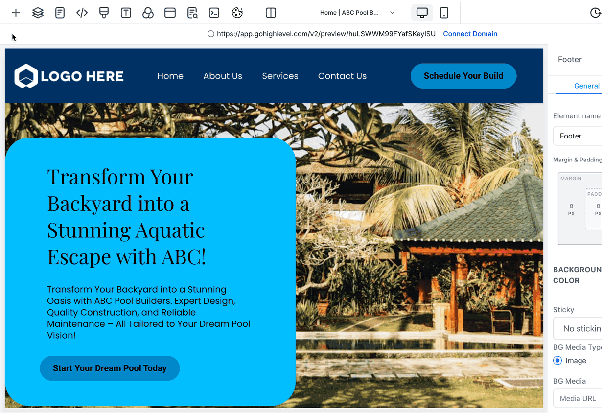Click the Connect Domain link

470,34
